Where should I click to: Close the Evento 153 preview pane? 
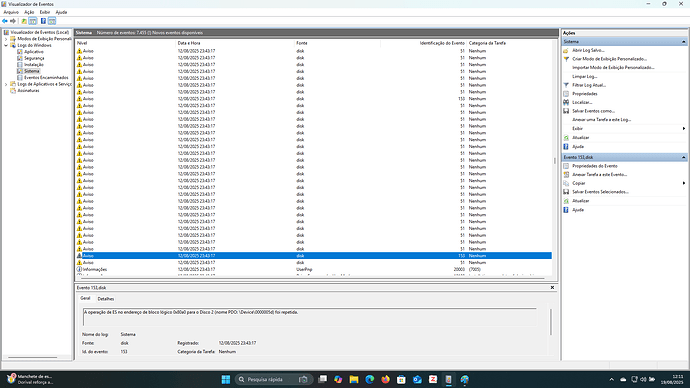(552, 287)
